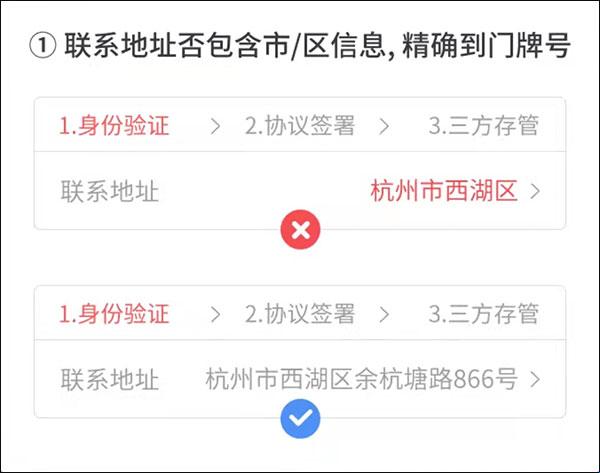
Task: Select 1.身份验证 step in the bottom card
Action: tap(114, 314)
